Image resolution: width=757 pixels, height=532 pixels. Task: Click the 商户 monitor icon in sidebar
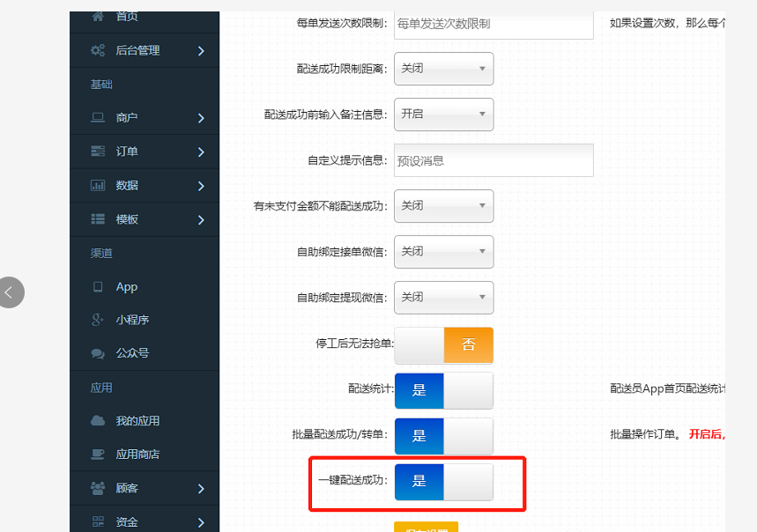point(98,118)
